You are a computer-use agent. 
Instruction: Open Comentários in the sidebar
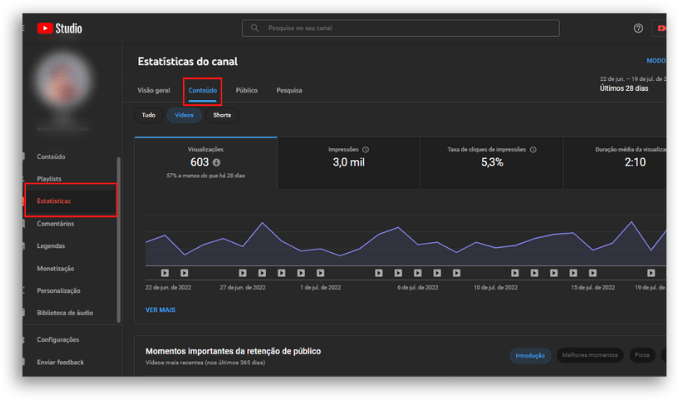pyautogui.click(x=55, y=224)
